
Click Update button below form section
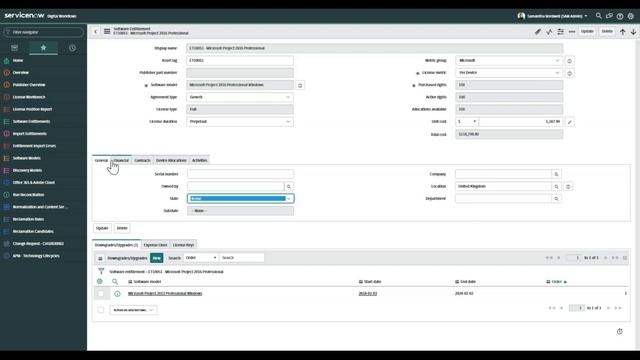102,228
